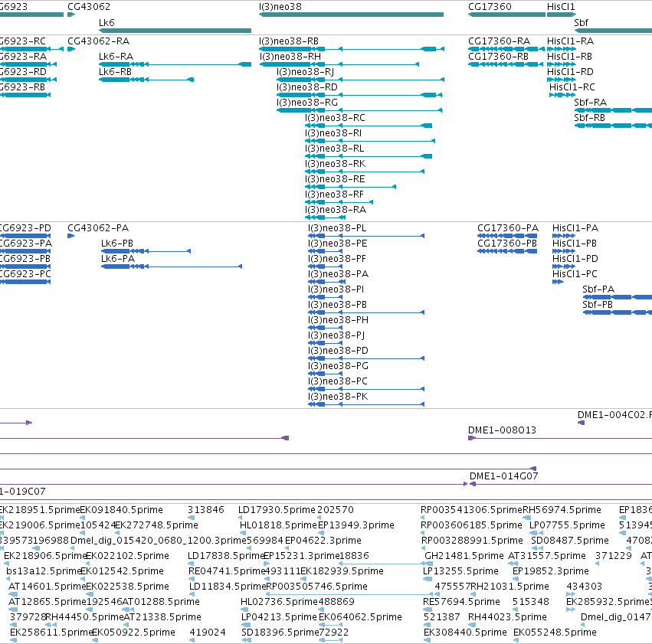Click transcript CG43062-RA
The height and width of the screenshot is (644, 652).
pyautogui.click(x=99, y=41)
